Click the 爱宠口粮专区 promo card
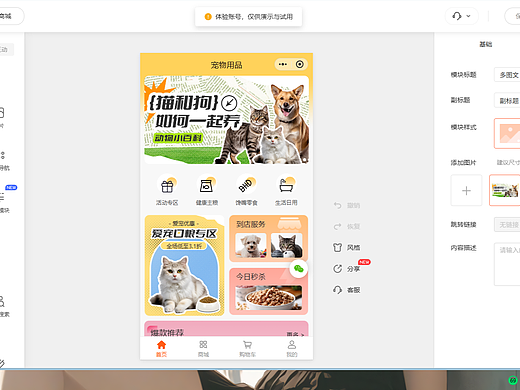This screenshot has width=520, height=390. [x=184, y=265]
